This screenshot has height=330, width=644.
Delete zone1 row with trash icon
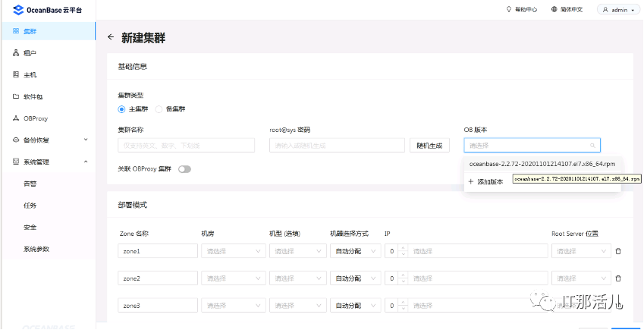[x=618, y=250]
